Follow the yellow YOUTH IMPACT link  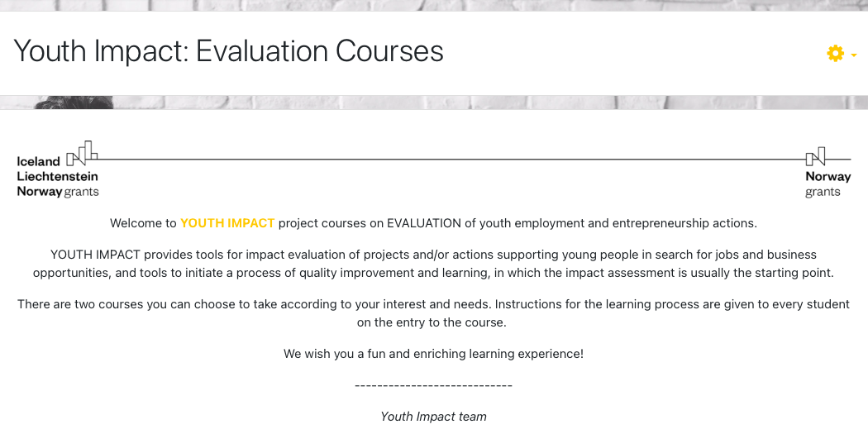(227, 223)
